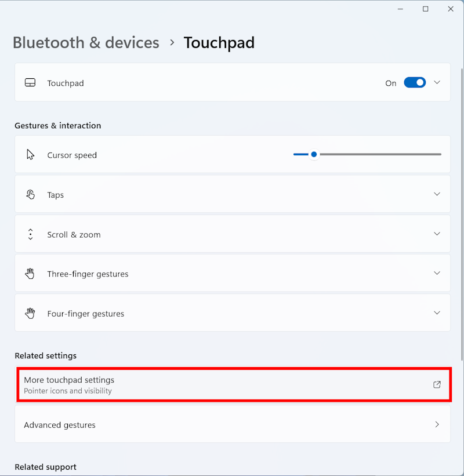464x476 pixels.
Task: Click the Cursor speed pointer icon
Action: 30,155
